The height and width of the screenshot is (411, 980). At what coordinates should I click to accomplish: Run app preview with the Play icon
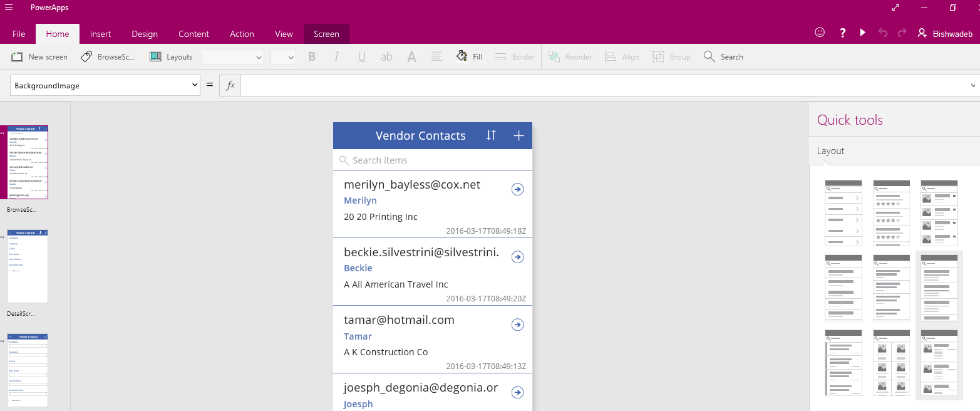click(x=862, y=32)
